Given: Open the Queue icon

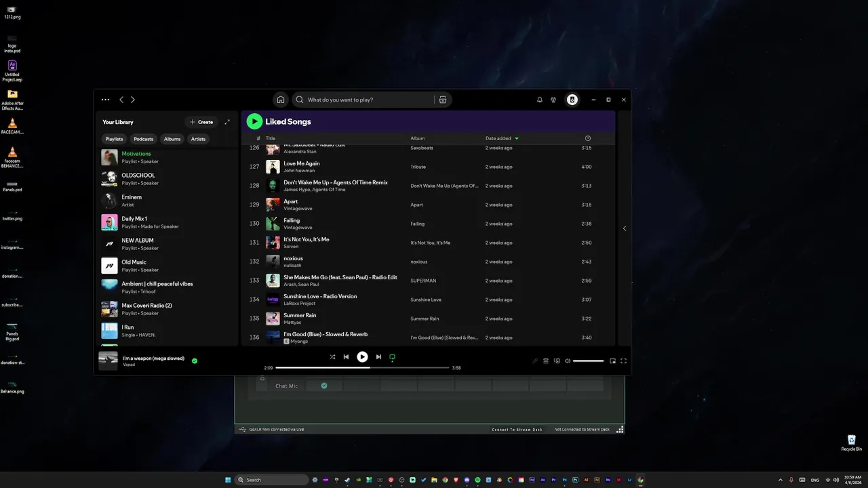Looking at the screenshot, I should pyautogui.click(x=545, y=361).
